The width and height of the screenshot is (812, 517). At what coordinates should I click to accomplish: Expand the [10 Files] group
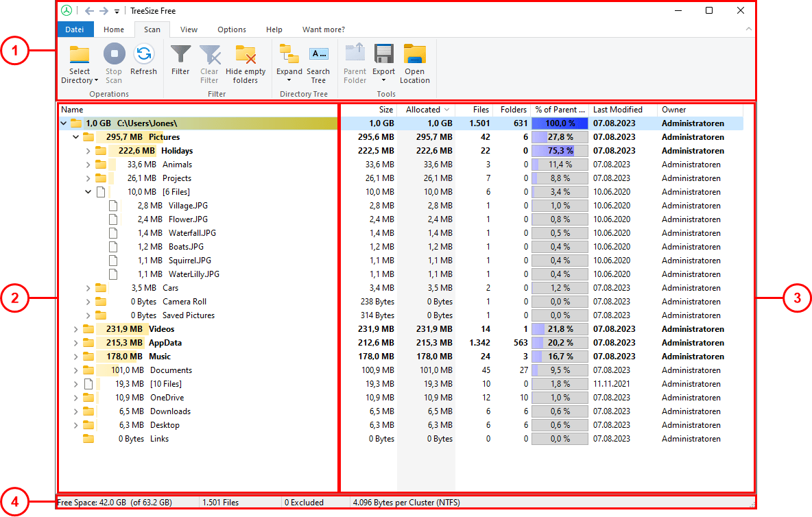coord(75,384)
